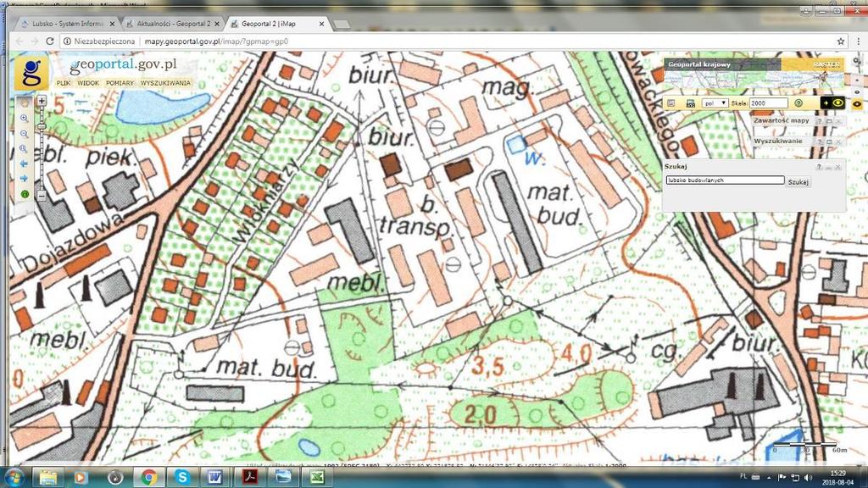The width and height of the screenshot is (868, 488).
Task: Bookmark this page with star icon
Action: (x=841, y=41)
